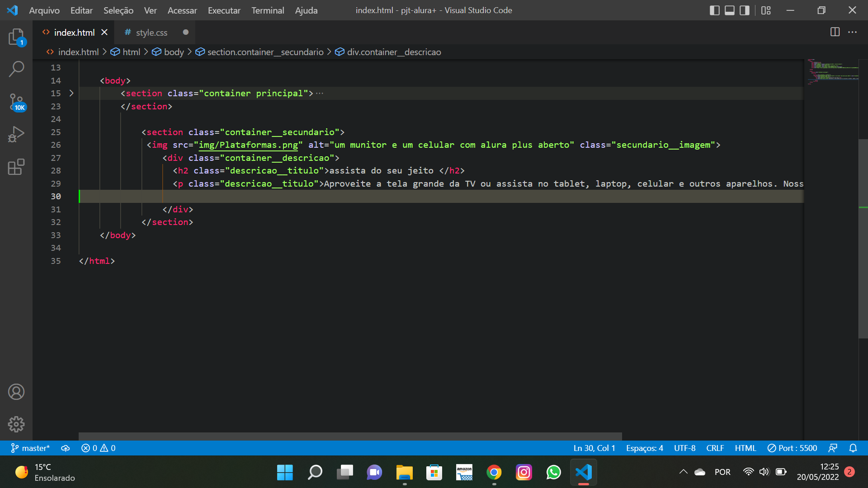Screen dimensions: 868x488
Task: Open Accounts menu icon
Action: click(16, 392)
